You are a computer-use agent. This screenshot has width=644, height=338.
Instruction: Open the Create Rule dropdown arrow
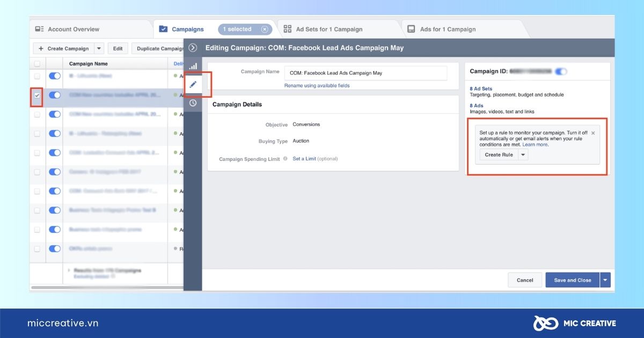pos(523,155)
